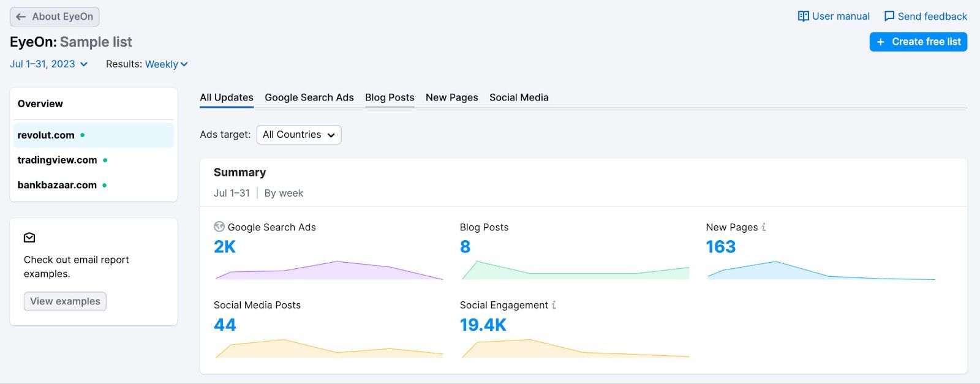Click the New Pages 163 value
980x384 pixels.
[720, 247]
